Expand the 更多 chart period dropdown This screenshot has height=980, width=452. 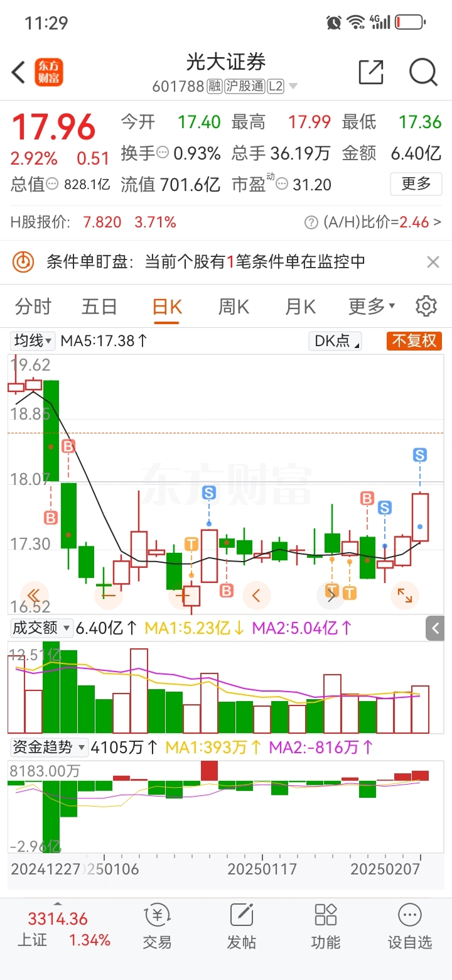(372, 307)
